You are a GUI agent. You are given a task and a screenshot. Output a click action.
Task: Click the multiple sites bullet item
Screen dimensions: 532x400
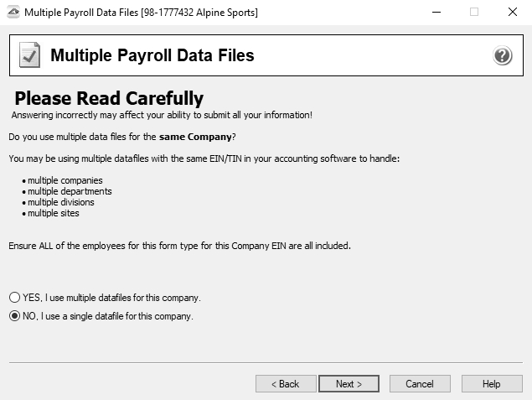tap(54, 213)
